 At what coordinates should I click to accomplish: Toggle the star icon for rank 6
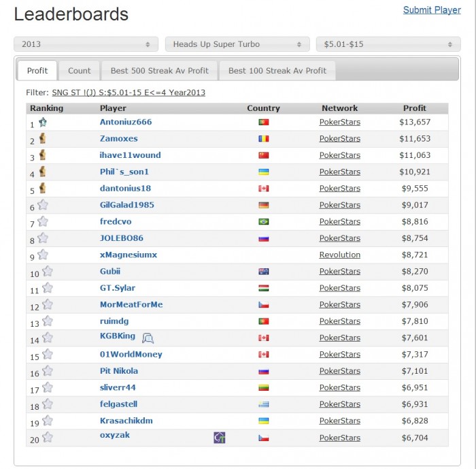pos(43,205)
